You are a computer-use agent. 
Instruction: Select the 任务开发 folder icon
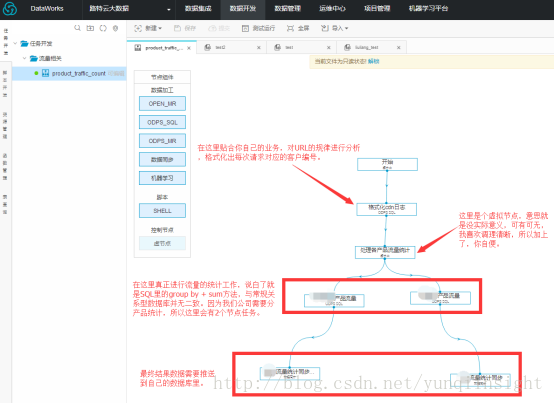[x=24, y=43]
